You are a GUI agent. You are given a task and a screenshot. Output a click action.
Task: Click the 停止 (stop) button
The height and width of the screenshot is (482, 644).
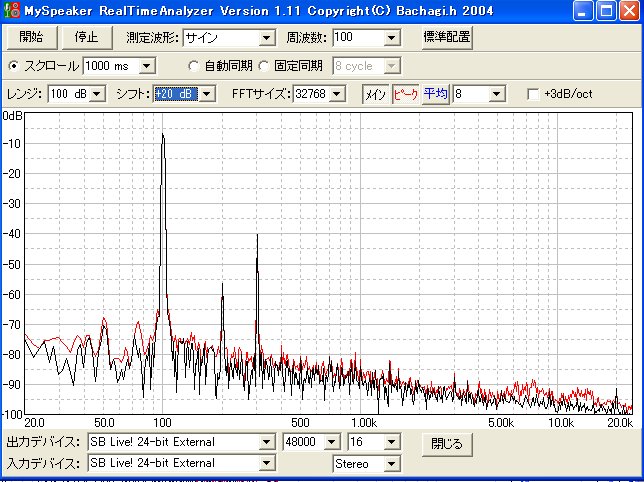click(87, 37)
